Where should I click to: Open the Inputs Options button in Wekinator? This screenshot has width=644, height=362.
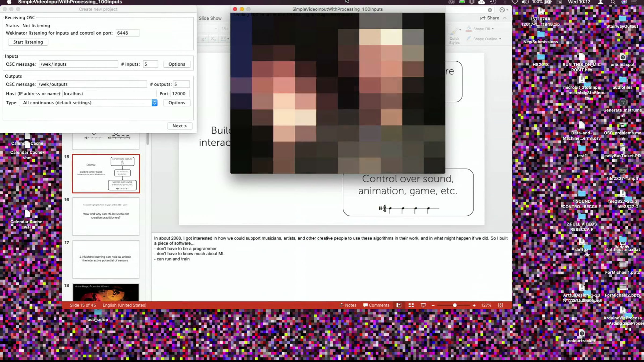[177, 64]
